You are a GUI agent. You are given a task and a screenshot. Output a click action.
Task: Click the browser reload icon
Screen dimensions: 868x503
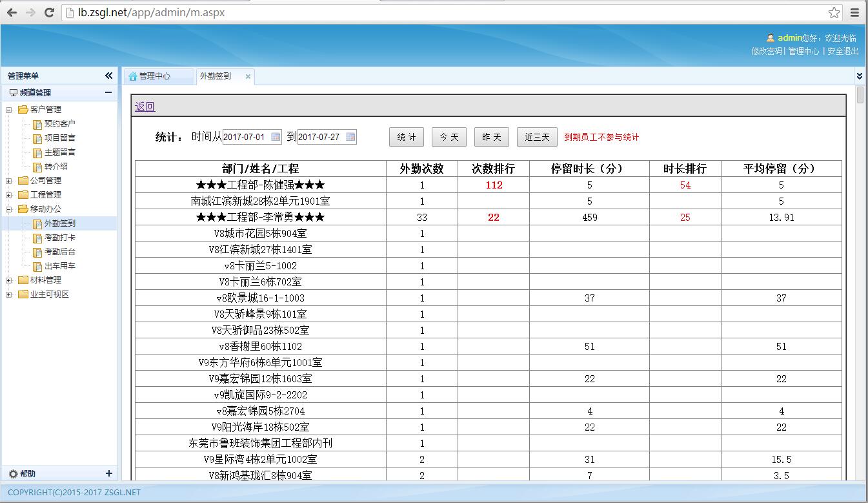click(x=49, y=12)
